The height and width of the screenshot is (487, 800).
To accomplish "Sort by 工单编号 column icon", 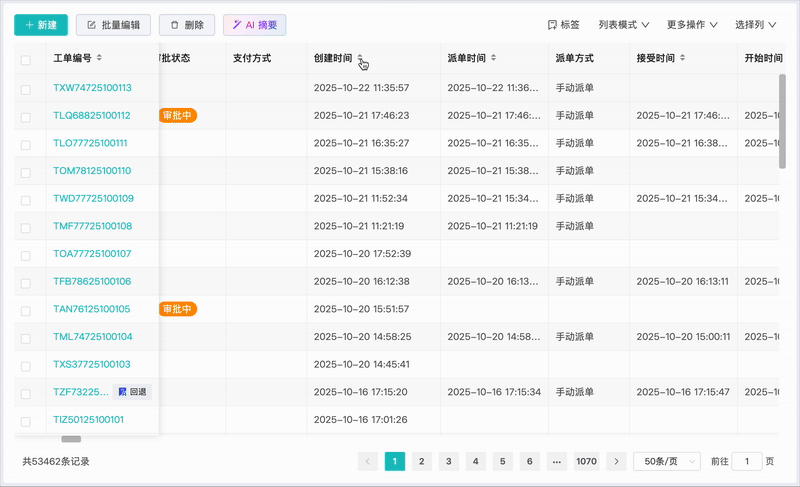I will click(x=99, y=58).
